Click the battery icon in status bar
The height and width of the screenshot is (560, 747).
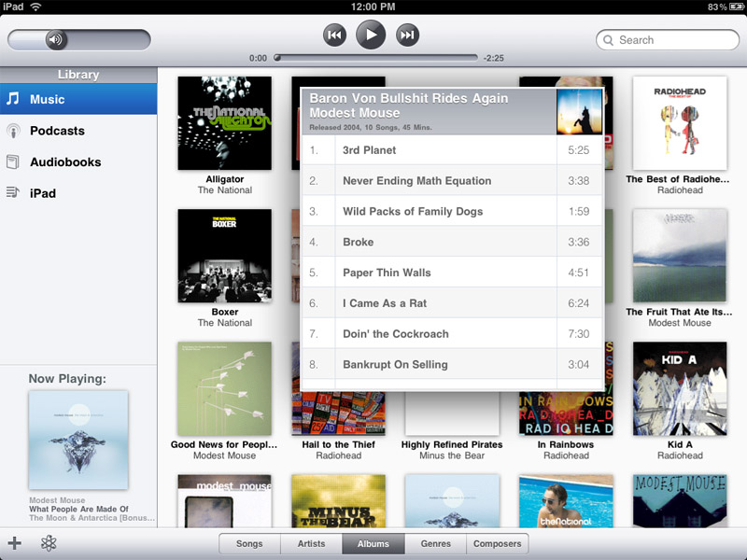click(736, 7)
